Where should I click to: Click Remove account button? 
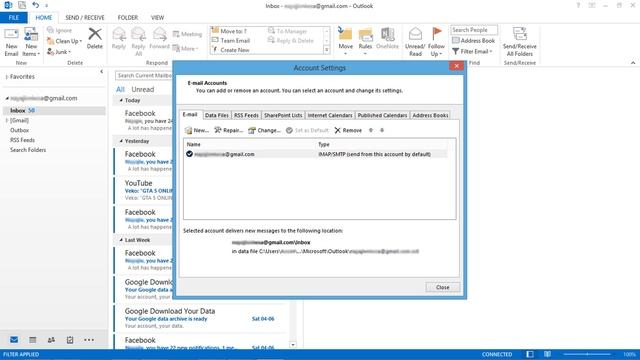pyautogui.click(x=348, y=130)
